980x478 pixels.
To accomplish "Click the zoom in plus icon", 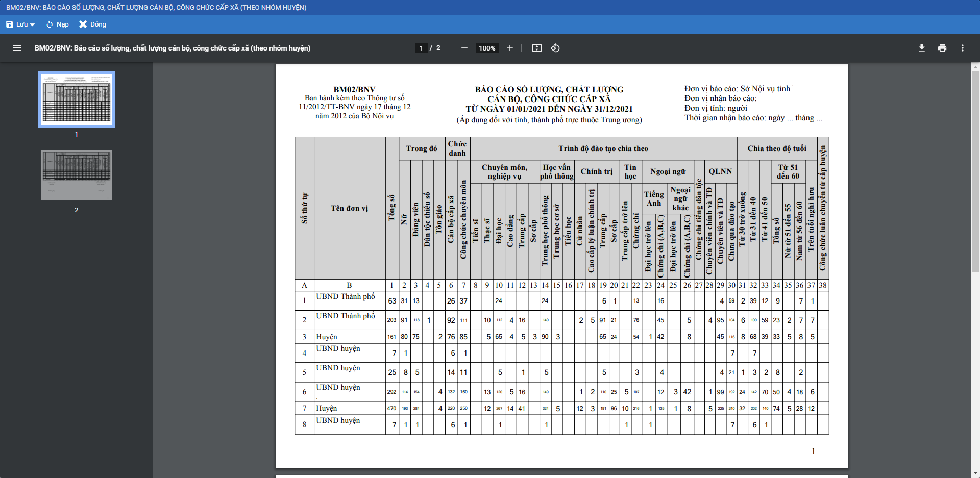I will pos(509,48).
